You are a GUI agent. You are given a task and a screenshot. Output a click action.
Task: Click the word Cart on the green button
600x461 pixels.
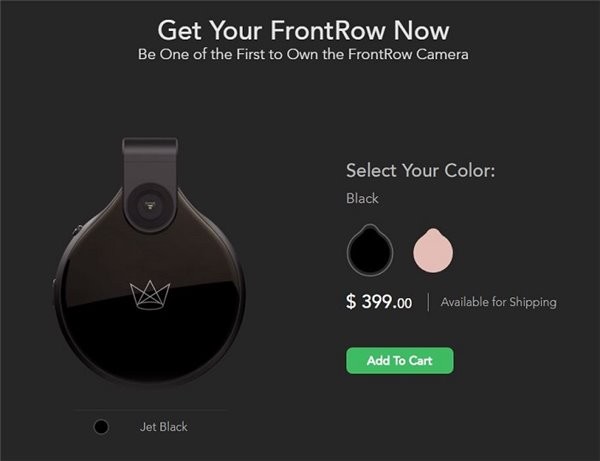point(420,360)
